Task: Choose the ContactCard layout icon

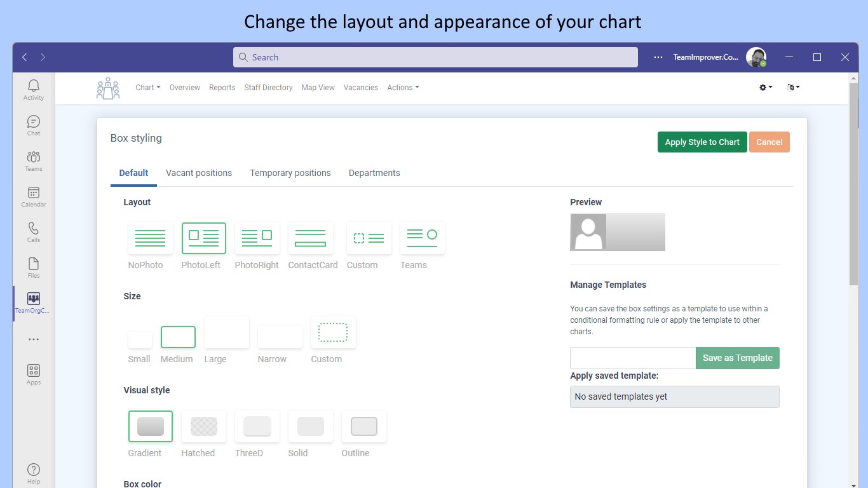Action: point(311,238)
